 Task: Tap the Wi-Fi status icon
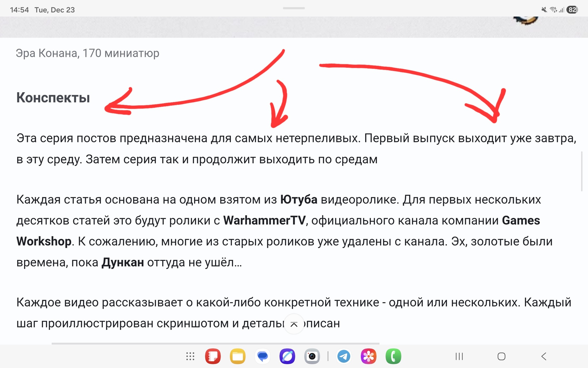553,10
